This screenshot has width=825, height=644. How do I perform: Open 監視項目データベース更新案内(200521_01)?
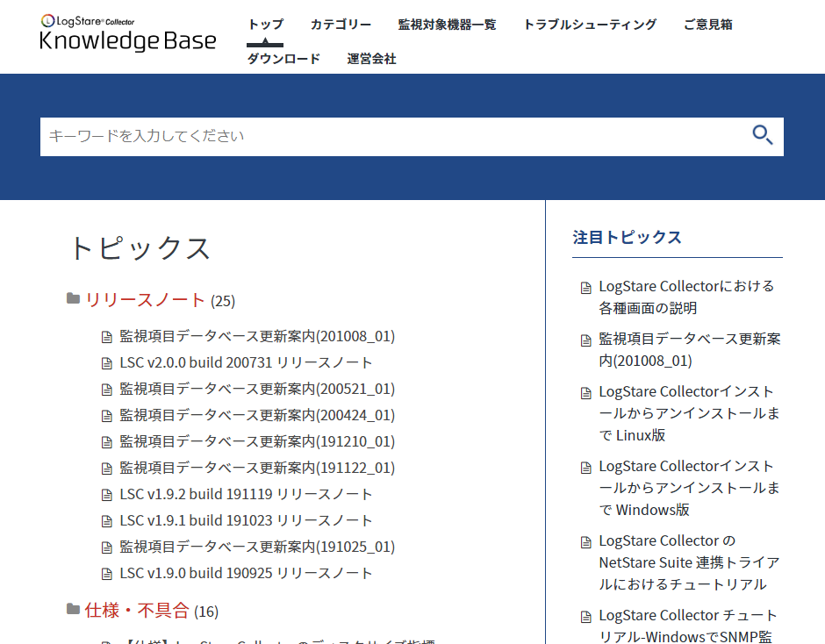pyautogui.click(x=257, y=389)
